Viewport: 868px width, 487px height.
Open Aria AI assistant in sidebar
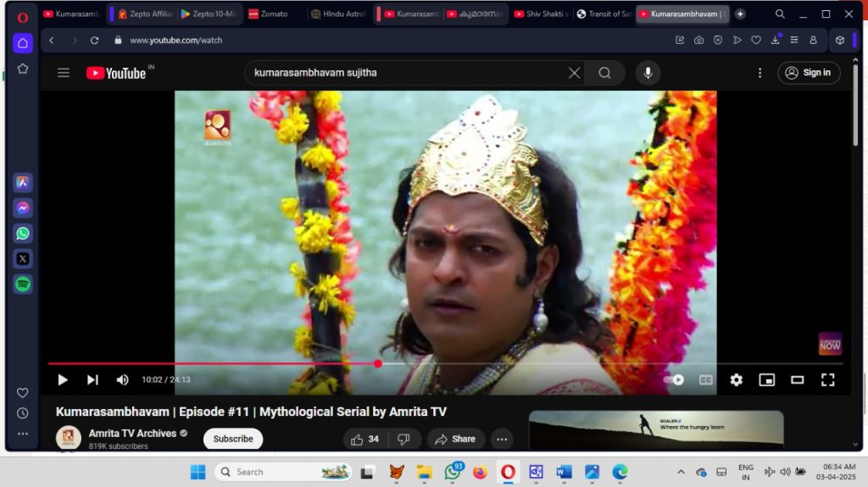click(23, 183)
